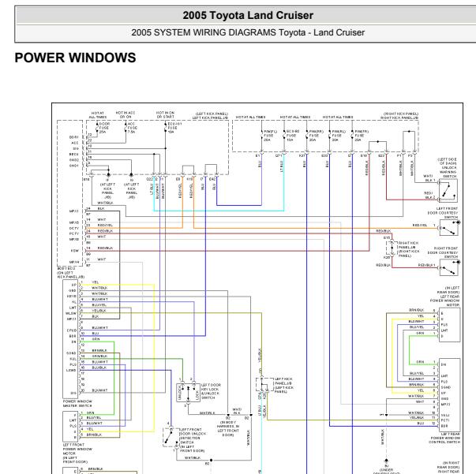Click the 'HOT IN ON OR START' label
Viewport: 476px width, 474px height.
coord(166,114)
